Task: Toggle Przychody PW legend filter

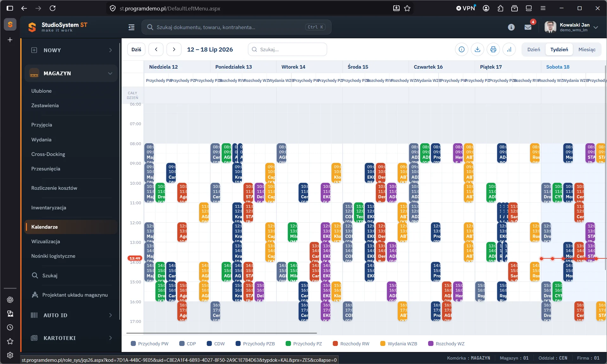Action: point(149,344)
